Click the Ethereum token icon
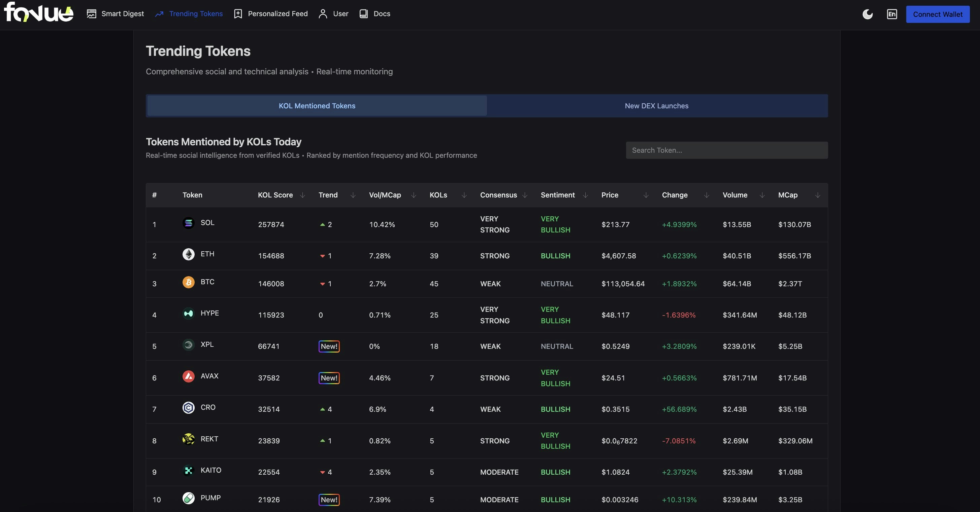This screenshot has width=980, height=512. (x=188, y=254)
